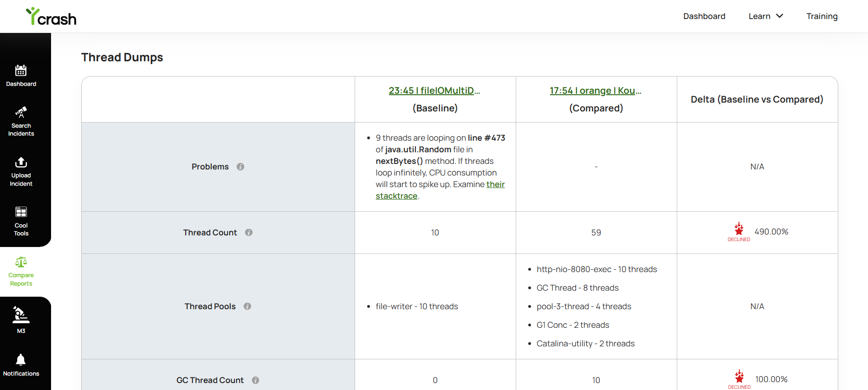Image resolution: width=868 pixels, height=390 pixels.
Task: Click info icon next to Thread Pools
Action: [247, 306]
